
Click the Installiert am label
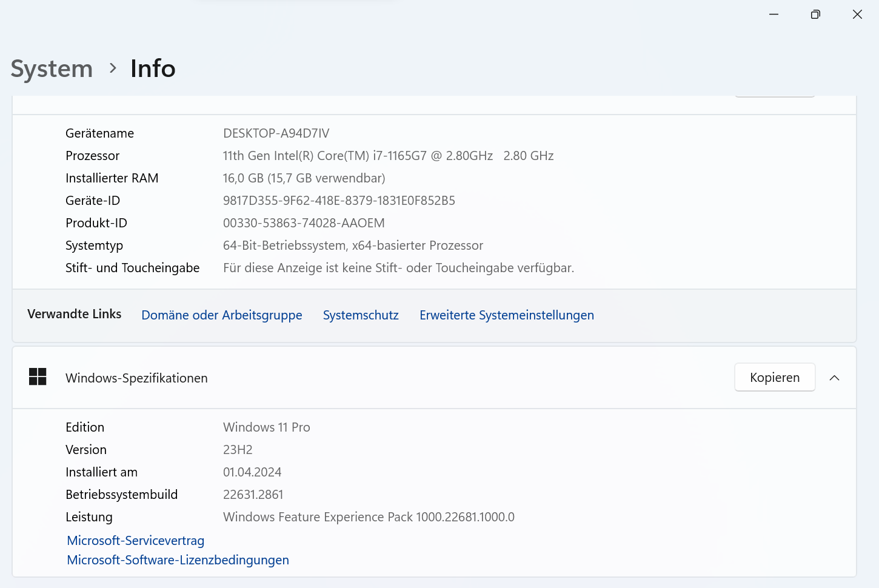[x=102, y=472]
